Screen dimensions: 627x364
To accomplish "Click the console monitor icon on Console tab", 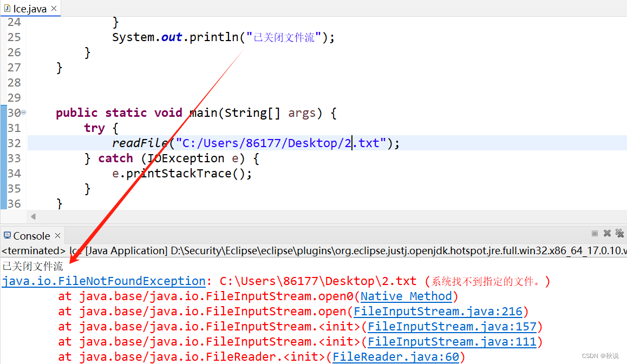I will (x=7, y=235).
